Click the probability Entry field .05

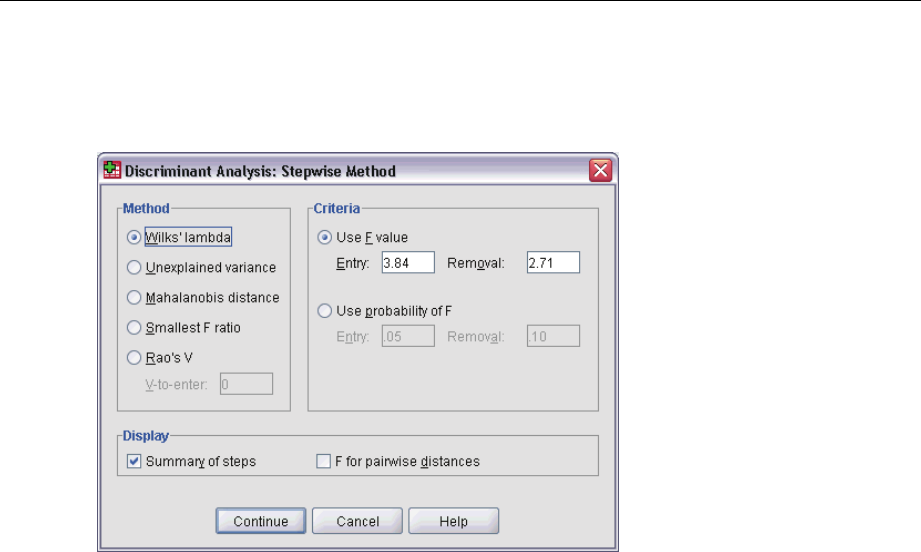pos(408,336)
